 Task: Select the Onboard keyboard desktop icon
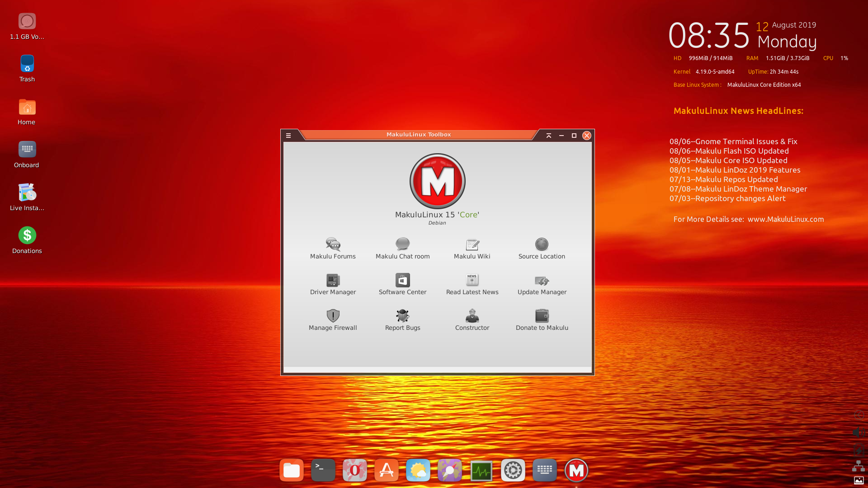[27, 155]
